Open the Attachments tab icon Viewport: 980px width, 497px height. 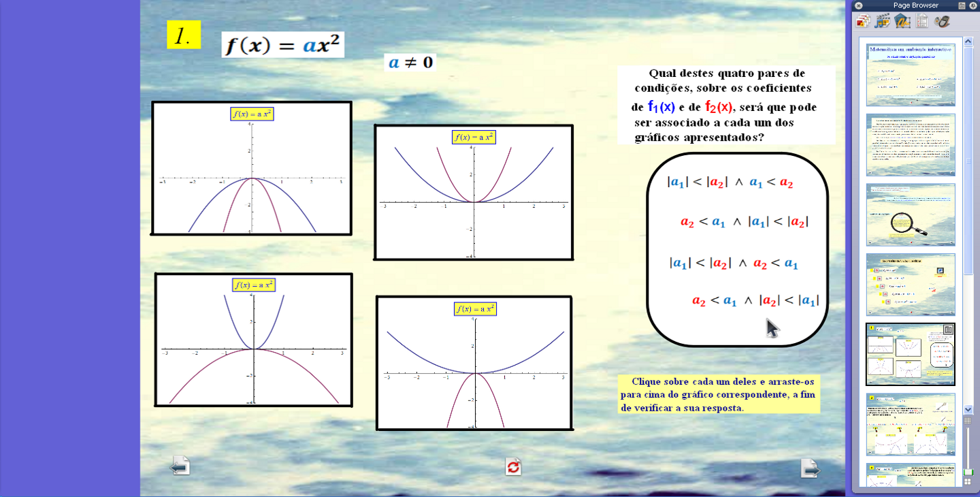point(903,21)
